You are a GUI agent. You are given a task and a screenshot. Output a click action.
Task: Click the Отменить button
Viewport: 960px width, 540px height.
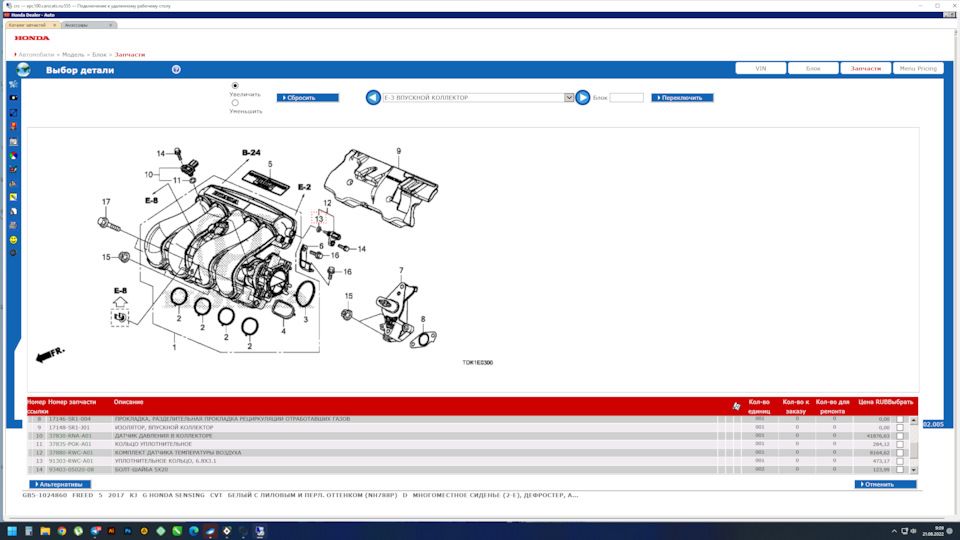pos(885,484)
